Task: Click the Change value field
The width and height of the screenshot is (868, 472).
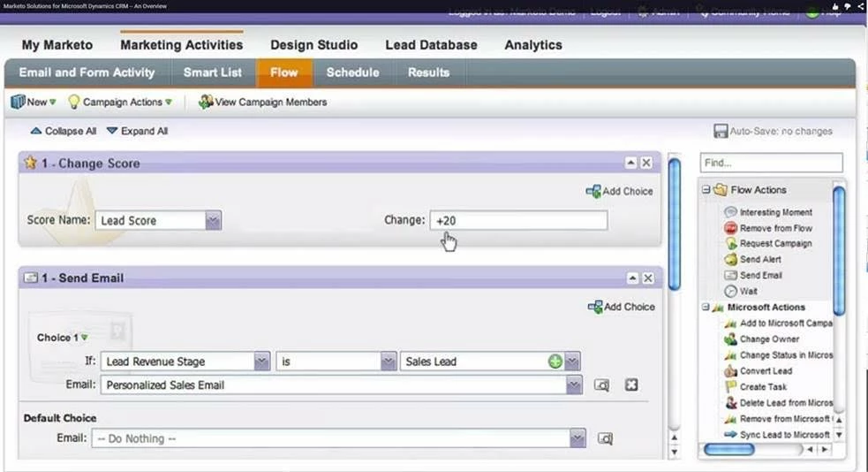Action: (x=518, y=220)
